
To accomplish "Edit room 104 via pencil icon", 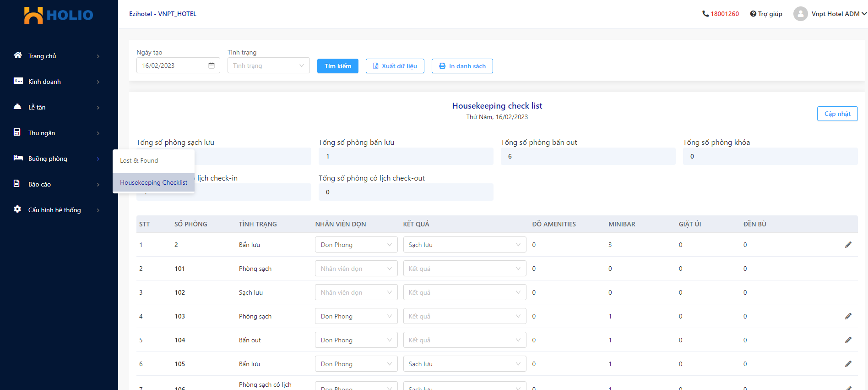I will [x=848, y=340].
